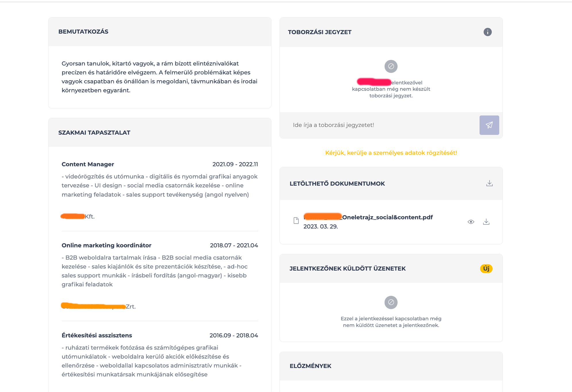Click the Letölthető dokumentumok heading

pos(337,184)
